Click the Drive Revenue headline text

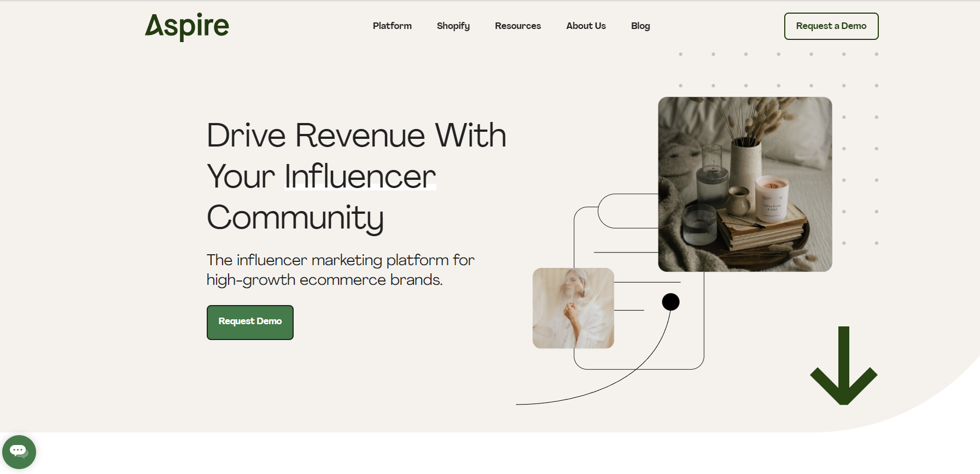[356, 177]
